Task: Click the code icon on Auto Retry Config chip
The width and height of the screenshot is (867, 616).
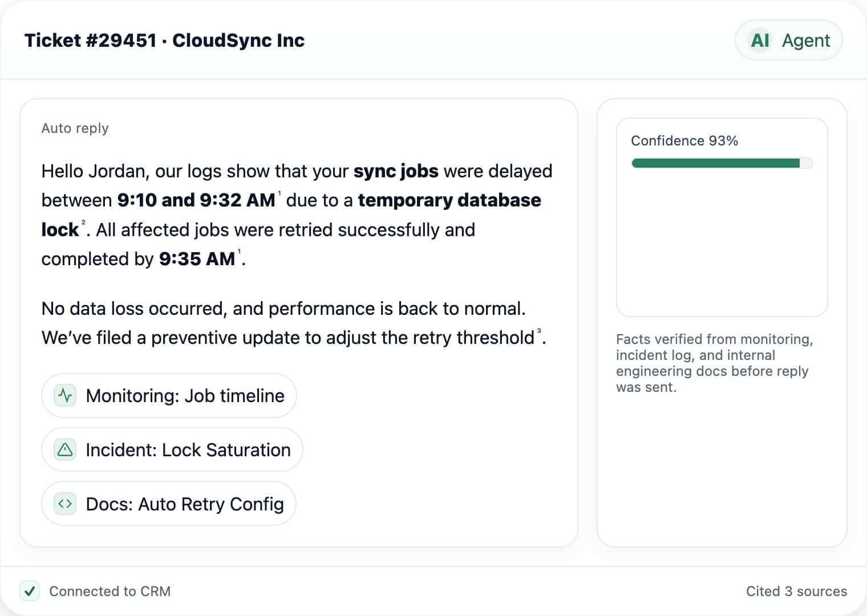Action: click(x=64, y=504)
